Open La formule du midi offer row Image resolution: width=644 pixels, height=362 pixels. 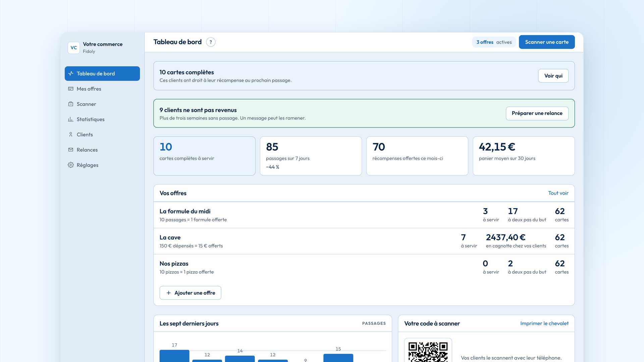coord(364,215)
